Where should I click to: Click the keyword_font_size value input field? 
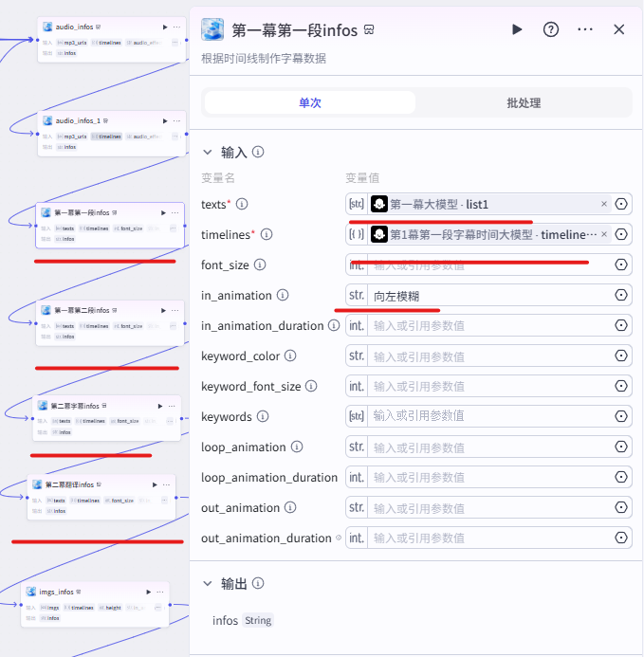[488, 386]
